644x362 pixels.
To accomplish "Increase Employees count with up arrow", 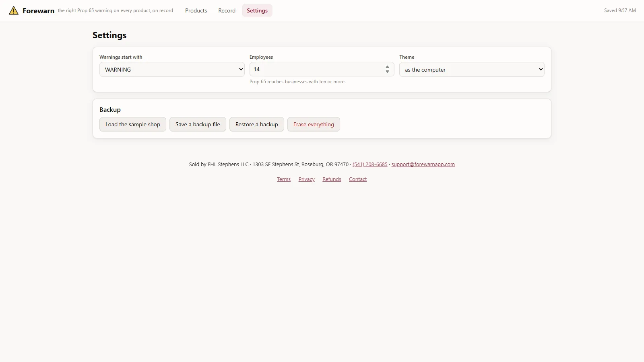I will point(387,67).
